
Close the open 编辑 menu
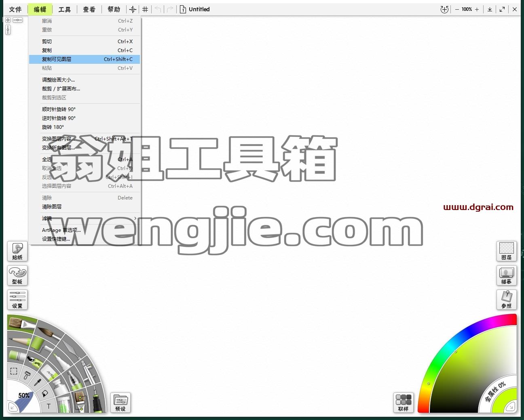40,9
